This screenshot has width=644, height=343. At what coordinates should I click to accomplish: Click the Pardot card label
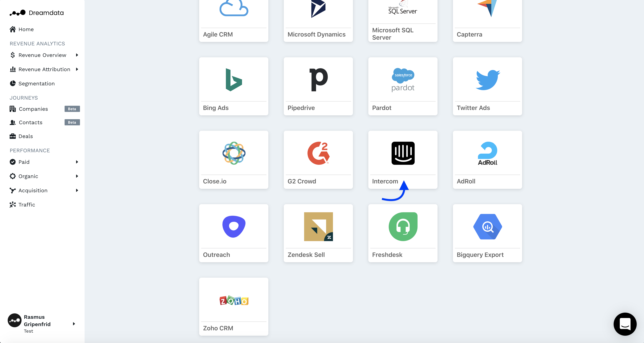[x=382, y=108]
